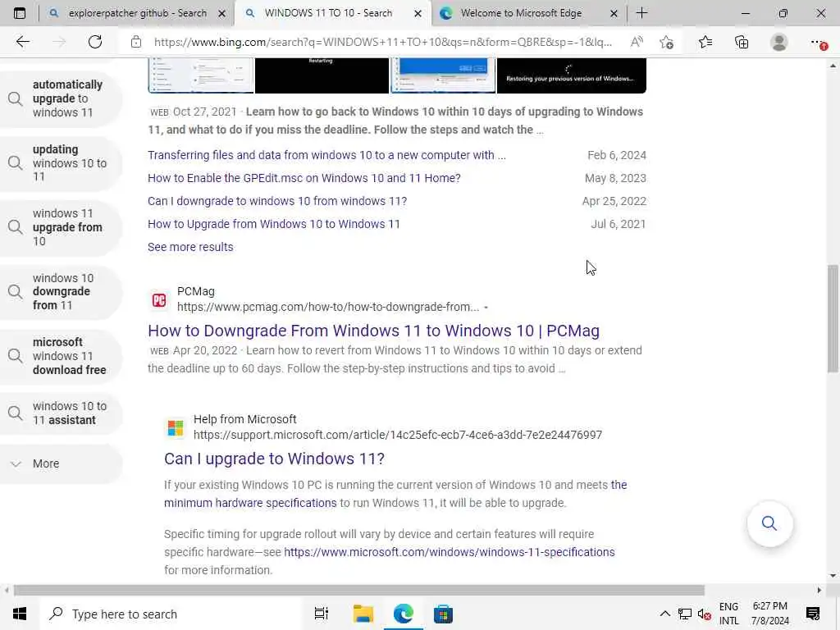The image size is (840, 630).
Task: Search windows 11 upgrade from 10
Action: (x=61, y=227)
